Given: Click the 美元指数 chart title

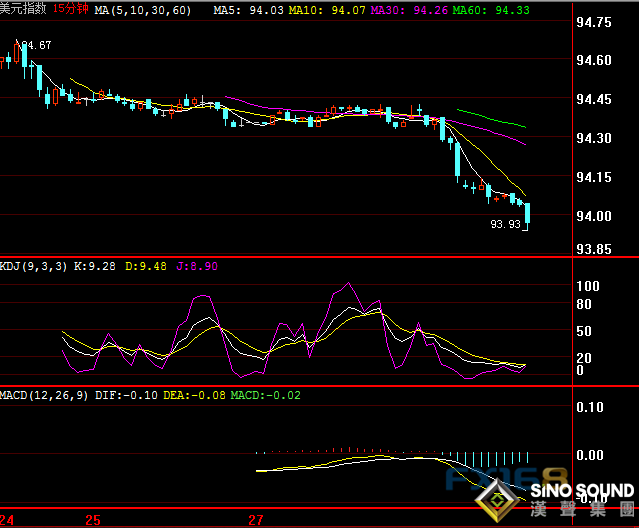Looking at the screenshot, I should click(x=23, y=8).
